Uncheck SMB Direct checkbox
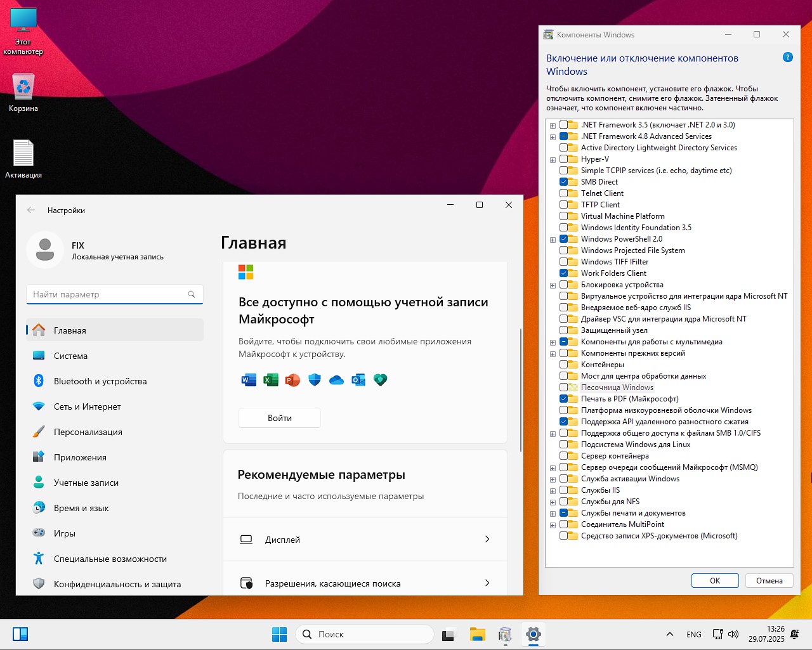Screen dimensions: 812x650 [x=564, y=182]
